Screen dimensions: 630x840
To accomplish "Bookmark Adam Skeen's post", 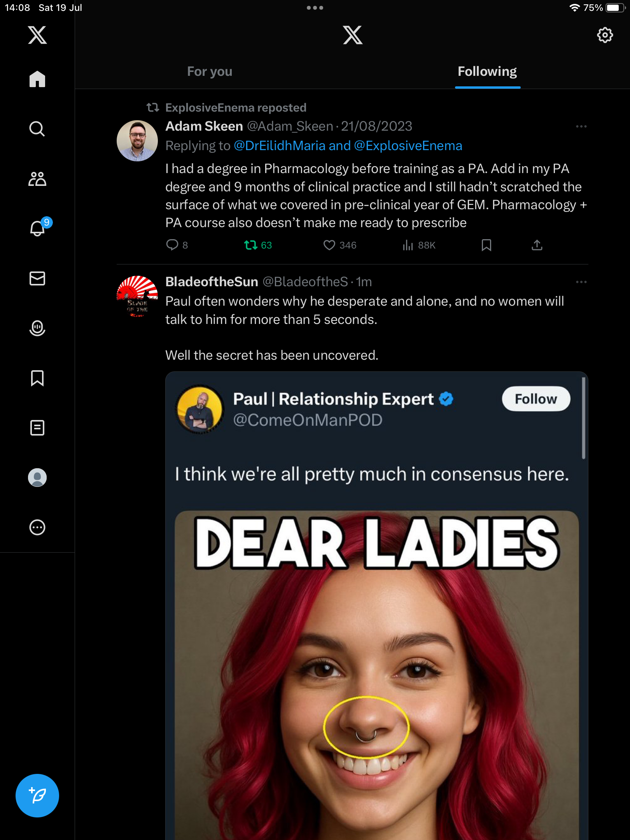I will coord(486,245).
